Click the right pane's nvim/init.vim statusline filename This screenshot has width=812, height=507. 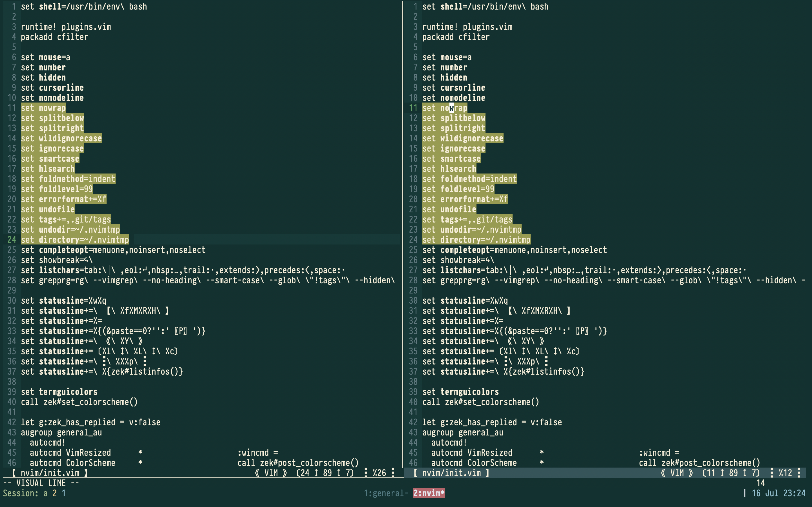click(x=451, y=473)
